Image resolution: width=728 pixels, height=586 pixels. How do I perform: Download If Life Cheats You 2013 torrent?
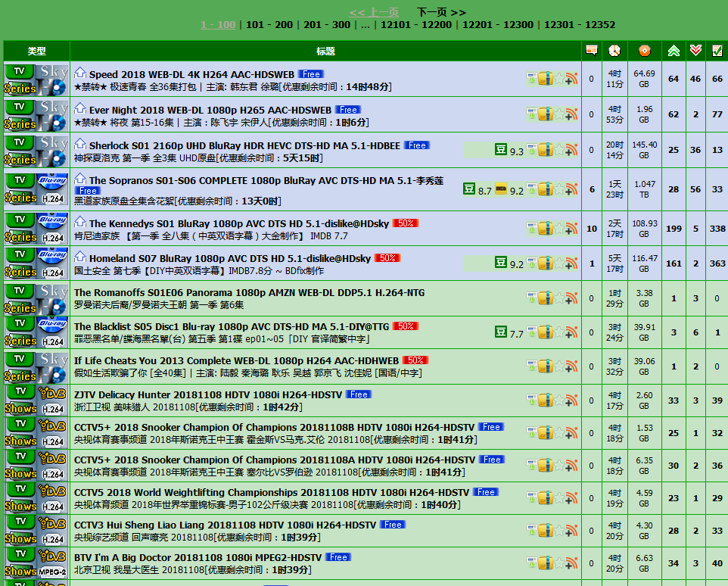tap(531, 366)
